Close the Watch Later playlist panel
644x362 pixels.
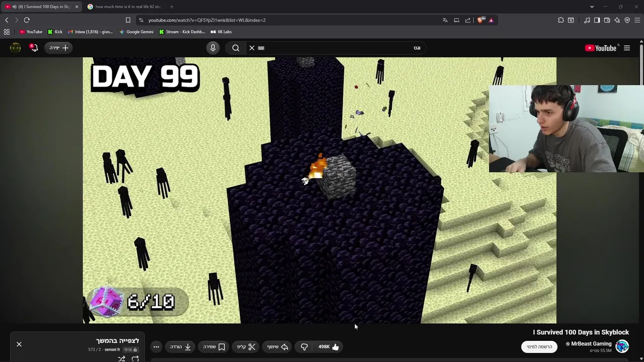(19, 344)
